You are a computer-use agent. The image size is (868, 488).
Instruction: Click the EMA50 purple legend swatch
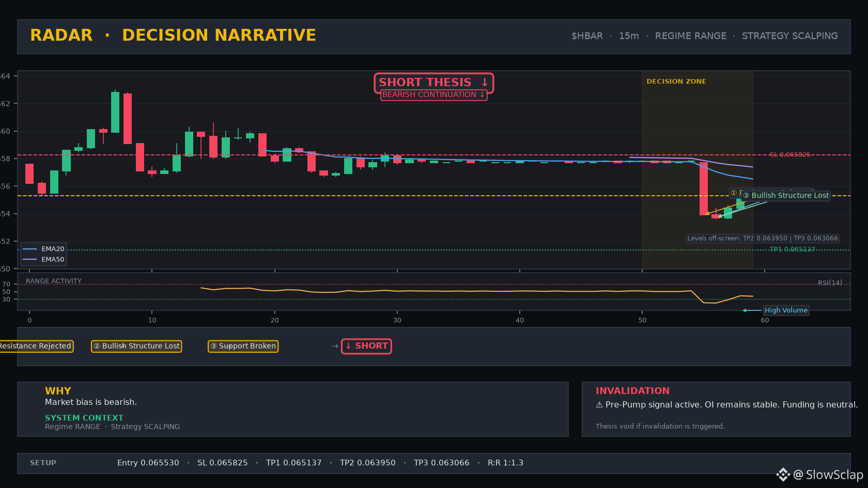(30, 259)
